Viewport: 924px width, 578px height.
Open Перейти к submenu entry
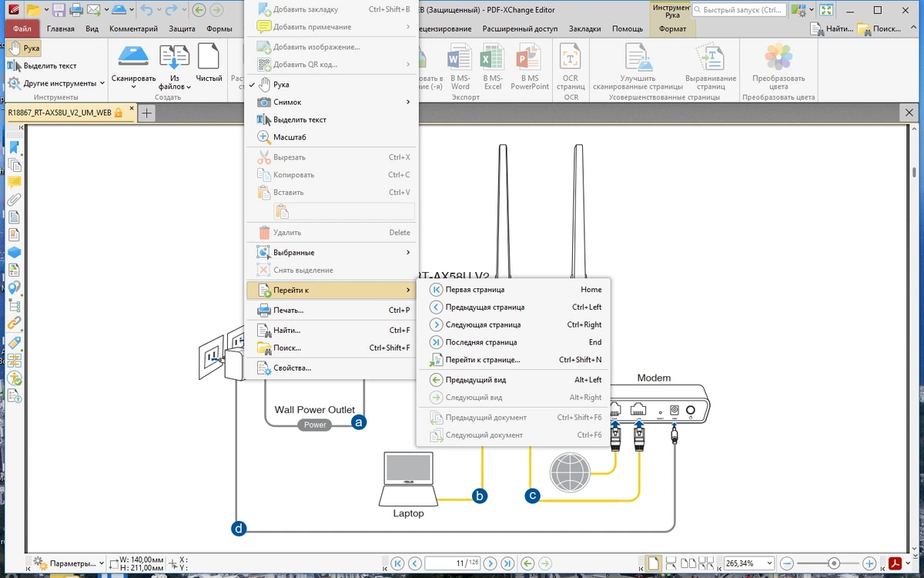click(x=332, y=290)
